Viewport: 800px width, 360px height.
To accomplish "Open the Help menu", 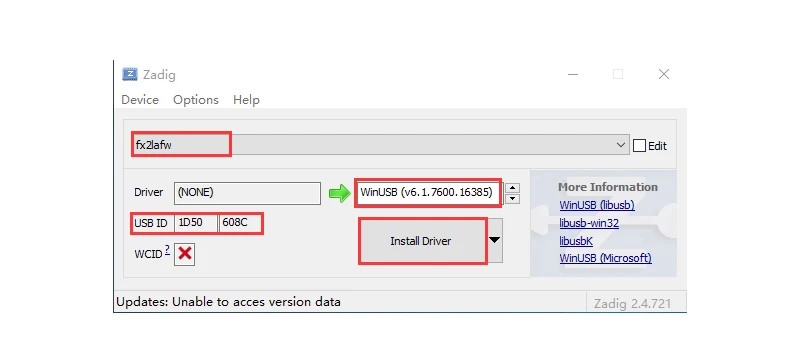I will tap(246, 100).
